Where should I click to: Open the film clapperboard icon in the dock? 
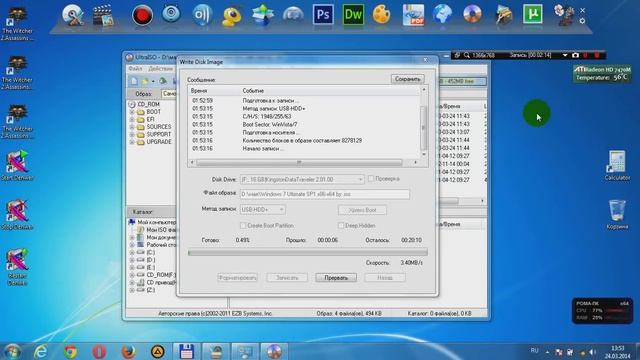tap(103, 16)
